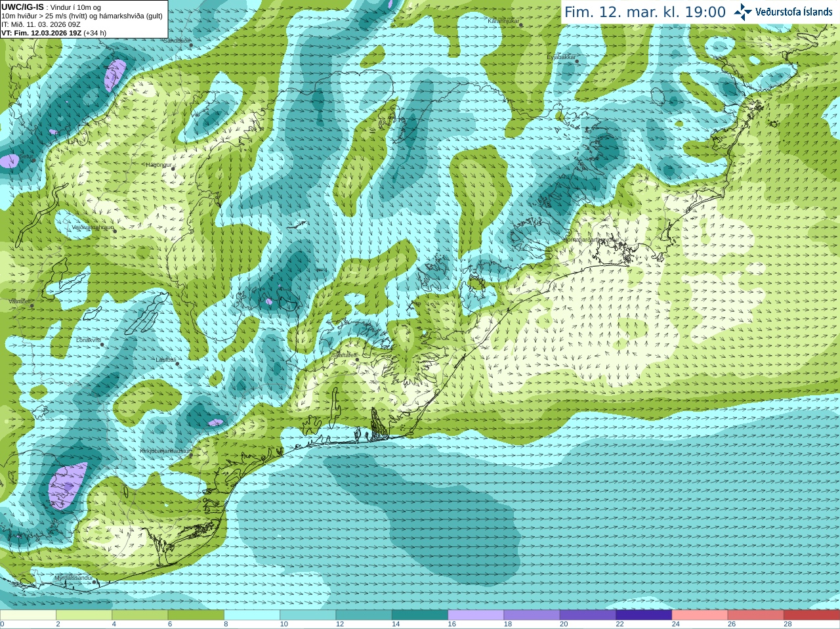The height and width of the screenshot is (629, 840).
Task: Click the 'Veðurstofa Íslands' logo text
Action: tap(793, 12)
